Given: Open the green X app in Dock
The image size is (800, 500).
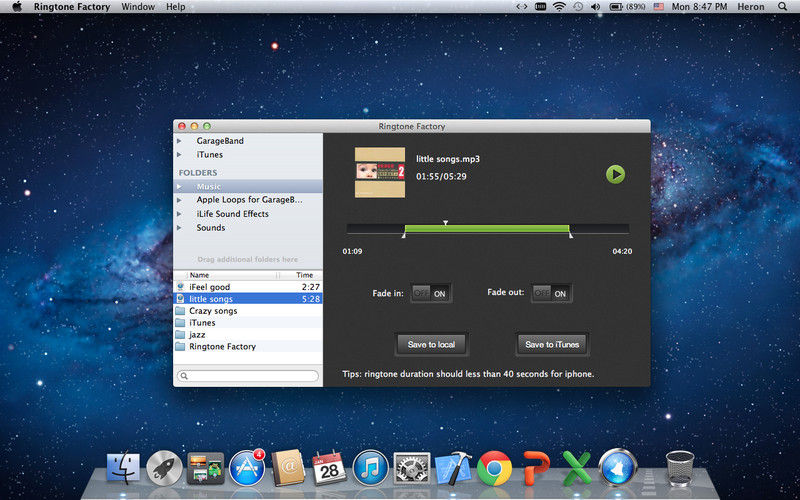Looking at the screenshot, I should [577, 468].
